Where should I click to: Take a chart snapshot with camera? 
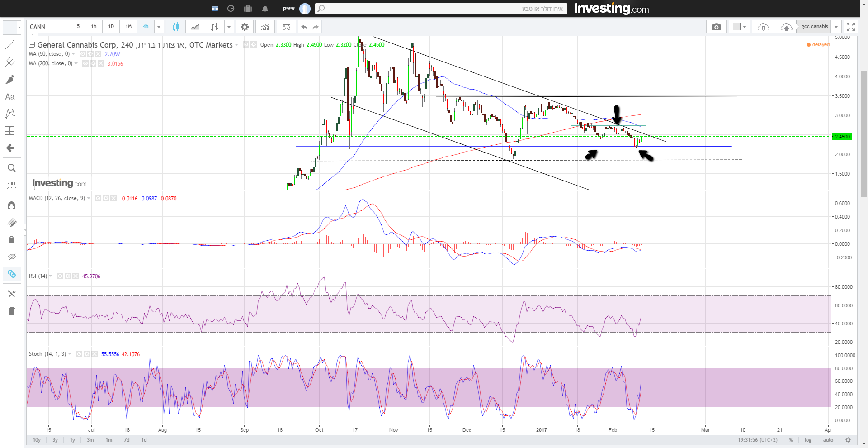(717, 27)
